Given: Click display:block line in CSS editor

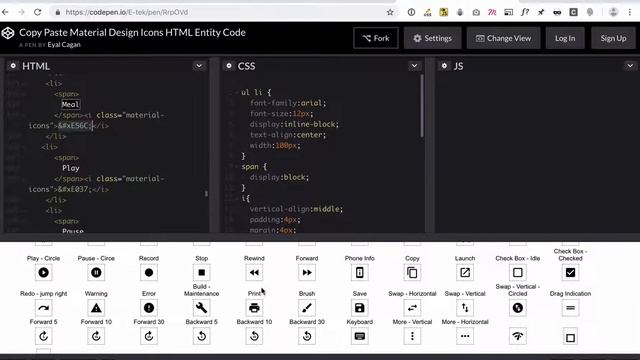Looking at the screenshot, I should [x=279, y=177].
